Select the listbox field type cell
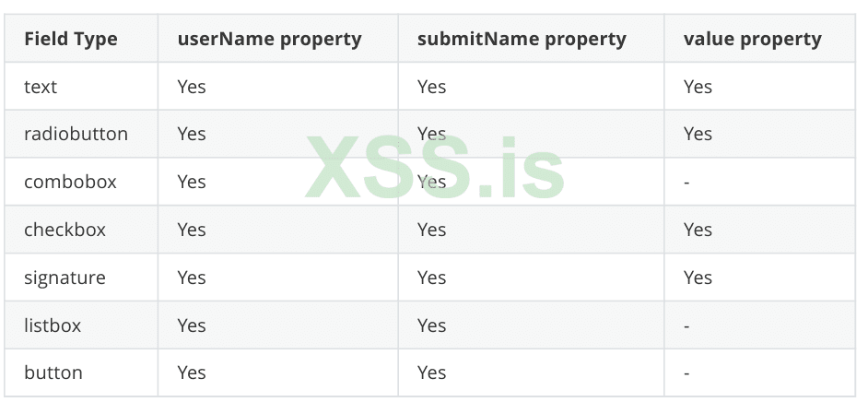868x402 pixels. pyautogui.click(x=53, y=325)
